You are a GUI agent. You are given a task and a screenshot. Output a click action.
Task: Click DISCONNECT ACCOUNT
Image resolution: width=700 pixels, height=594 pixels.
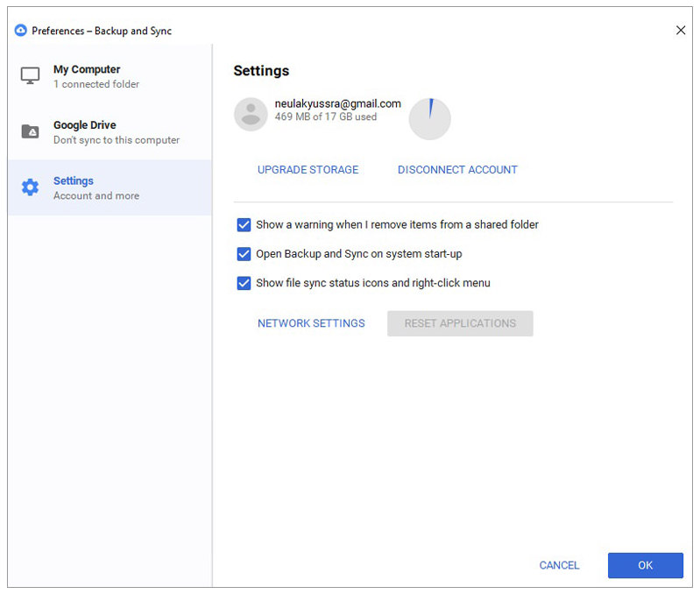(x=457, y=170)
